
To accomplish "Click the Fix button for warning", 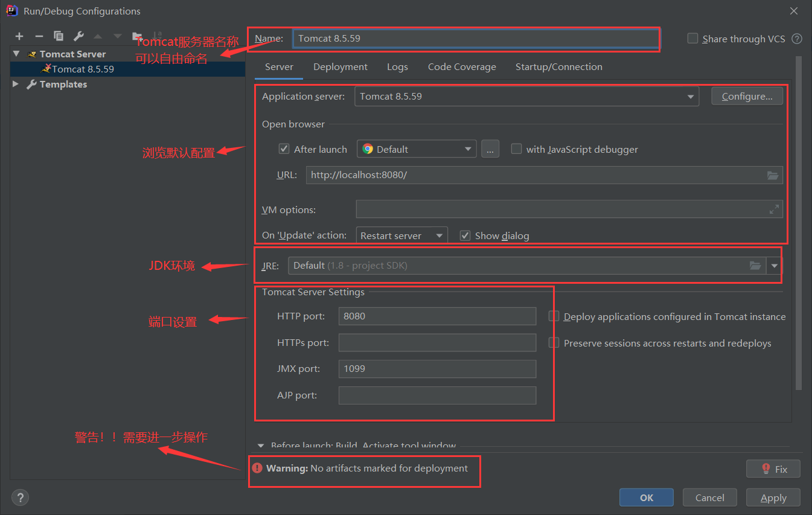I will 773,469.
